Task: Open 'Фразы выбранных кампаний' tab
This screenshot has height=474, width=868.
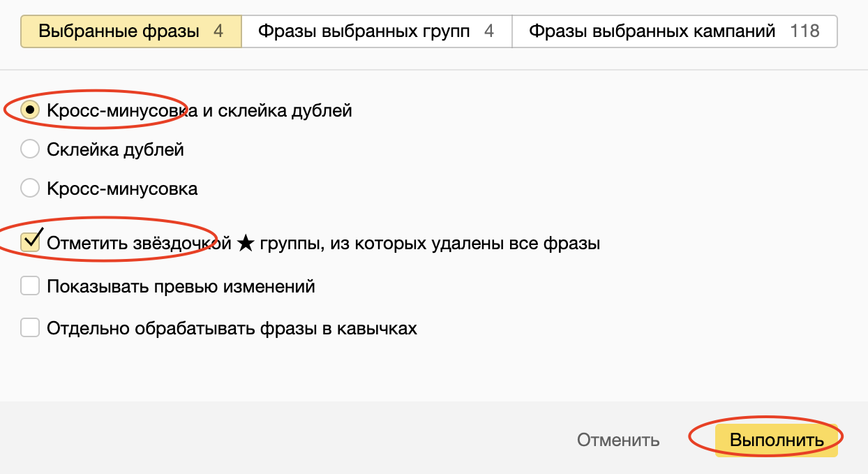Action: (652, 31)
